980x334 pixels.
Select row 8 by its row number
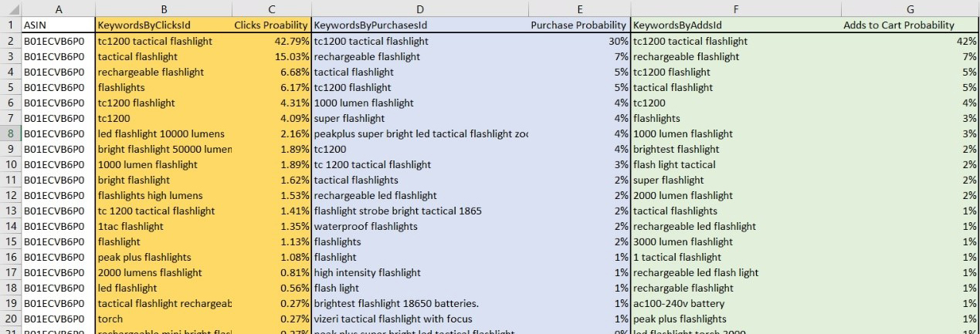coord(11,133)
